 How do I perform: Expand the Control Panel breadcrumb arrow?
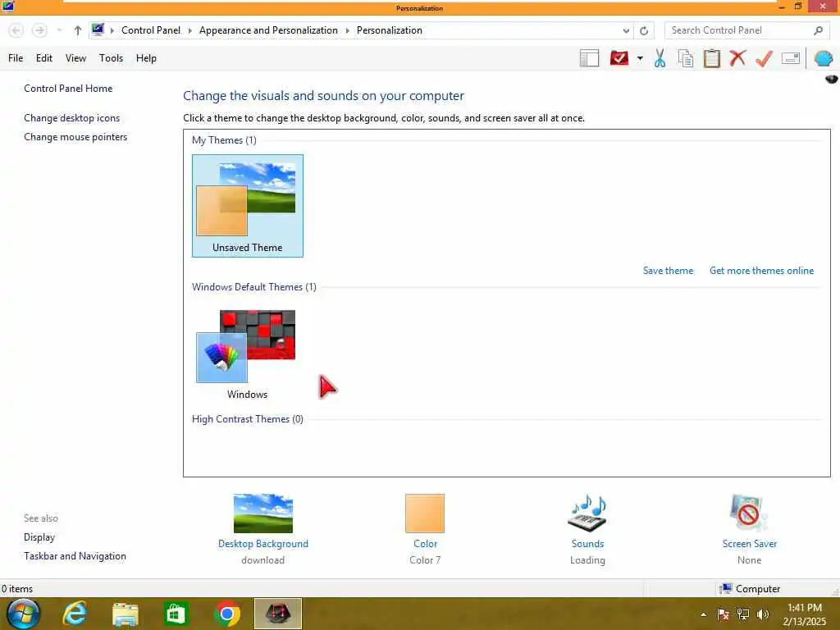[x=189, y=30]
